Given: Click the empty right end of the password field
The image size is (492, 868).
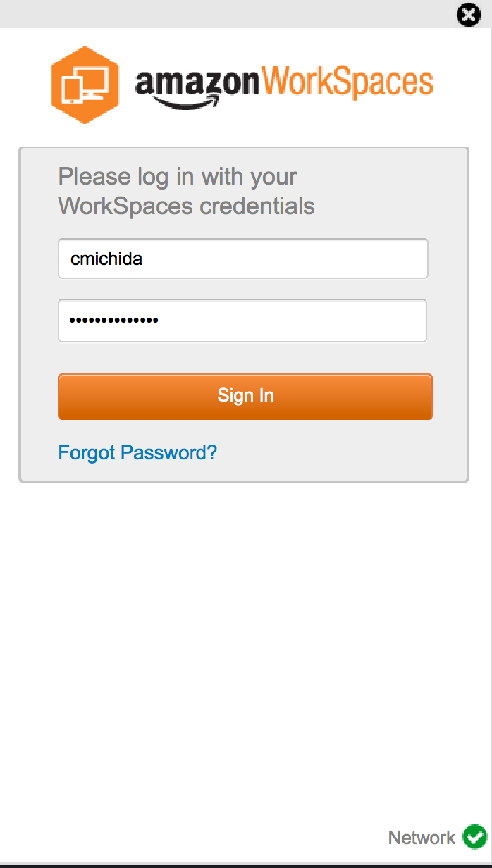Looking at the screenshot, I should 395,321.
